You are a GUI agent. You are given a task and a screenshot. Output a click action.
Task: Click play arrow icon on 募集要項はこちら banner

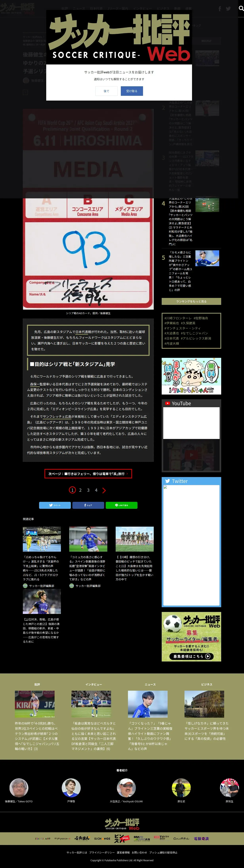pos(208,656)
